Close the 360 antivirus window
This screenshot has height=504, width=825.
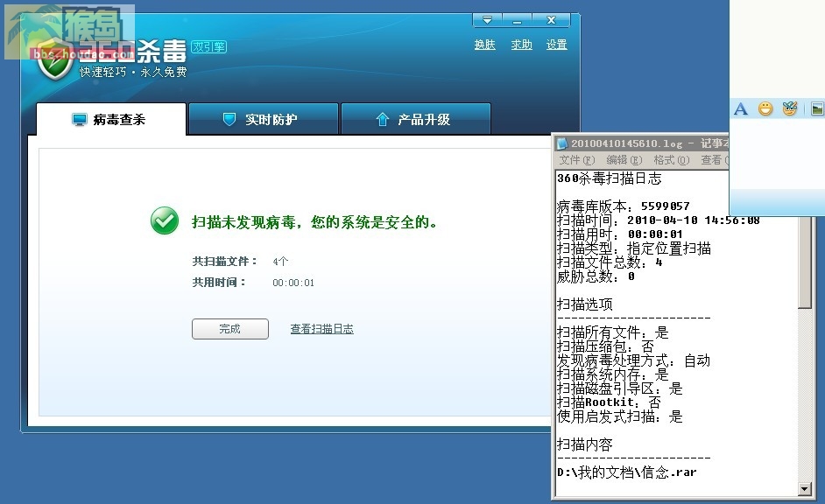click(x=551, y=20)
